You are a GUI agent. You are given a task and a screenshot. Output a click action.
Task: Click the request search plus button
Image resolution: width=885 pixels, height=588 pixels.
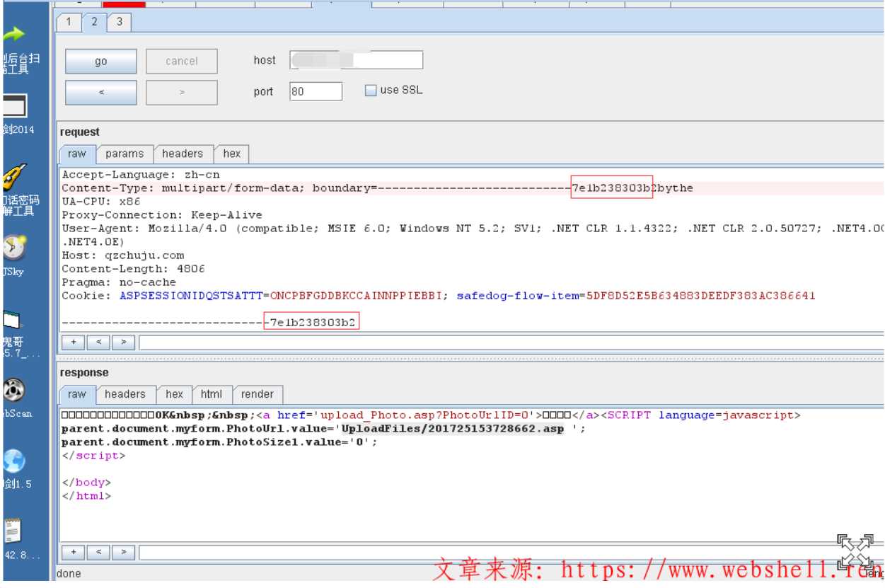(x=74, y=342)
